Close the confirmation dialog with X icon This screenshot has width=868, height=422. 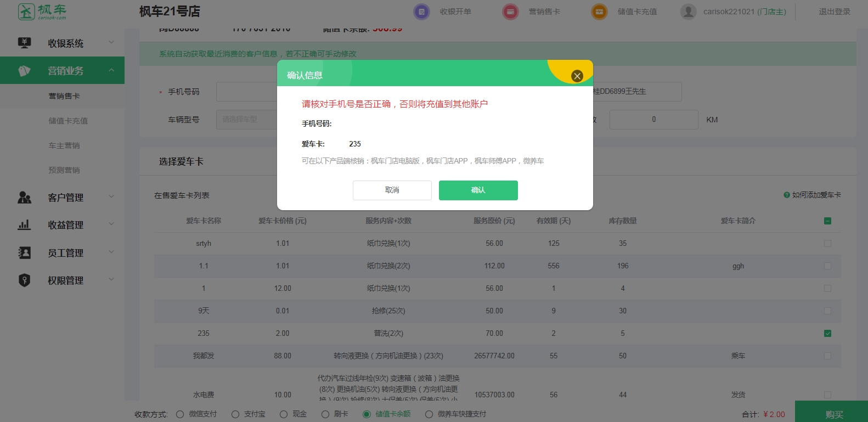pos(577,76)
